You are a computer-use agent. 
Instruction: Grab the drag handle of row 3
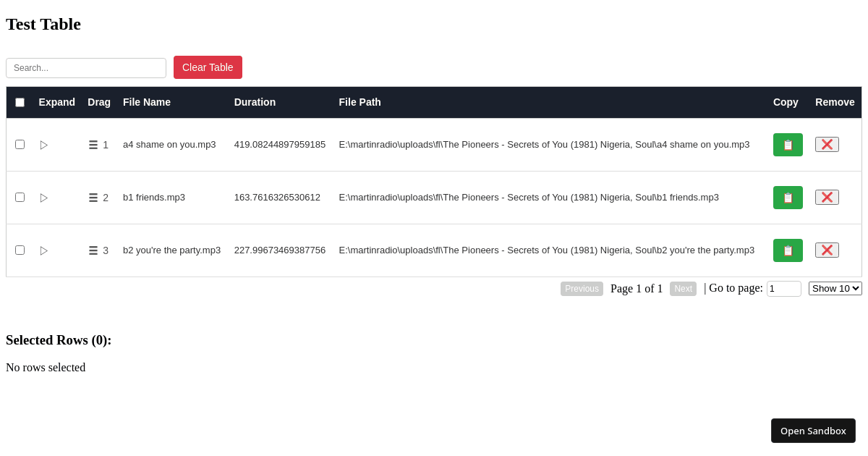point(93,250)
